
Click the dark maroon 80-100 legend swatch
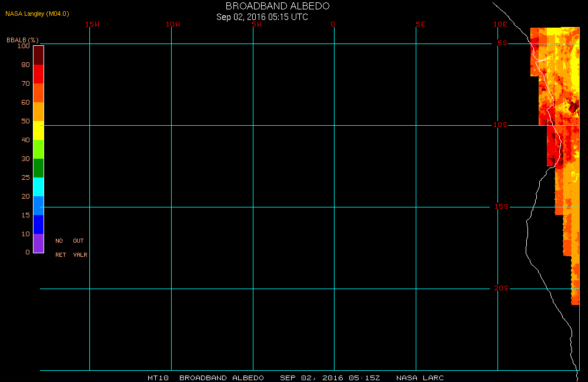click(39, 55)
